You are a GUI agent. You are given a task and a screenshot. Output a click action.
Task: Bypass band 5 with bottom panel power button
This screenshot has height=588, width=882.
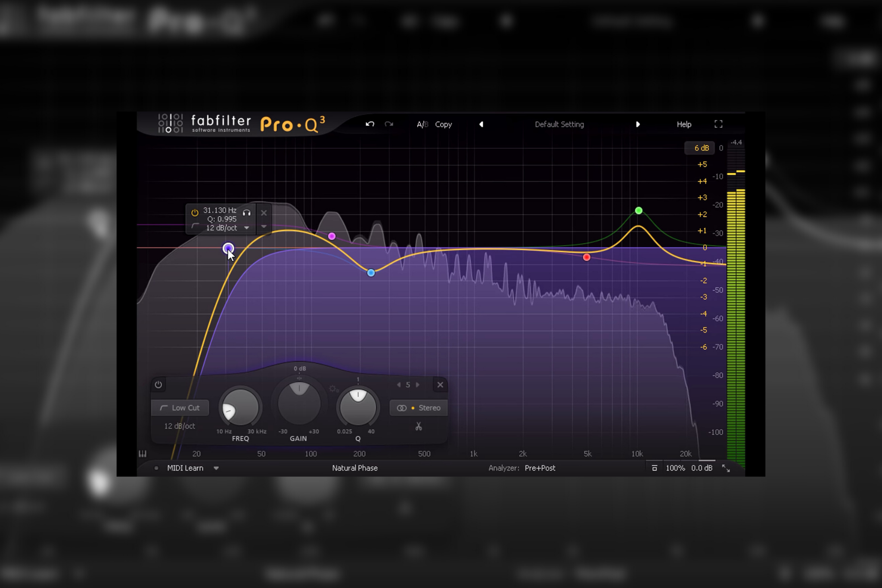click(x=158, y=385)
